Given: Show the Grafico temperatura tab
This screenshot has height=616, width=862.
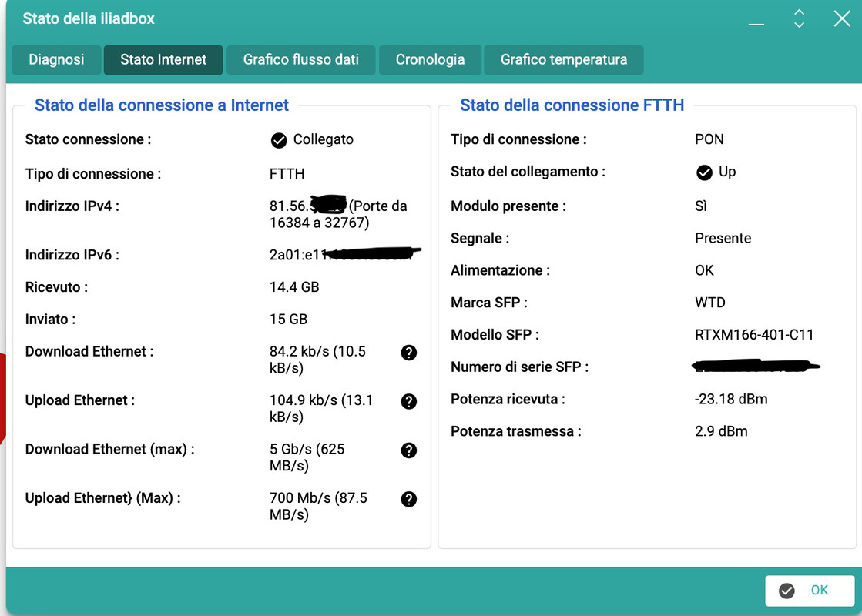Looking at the screenshot, I should 563,60.
